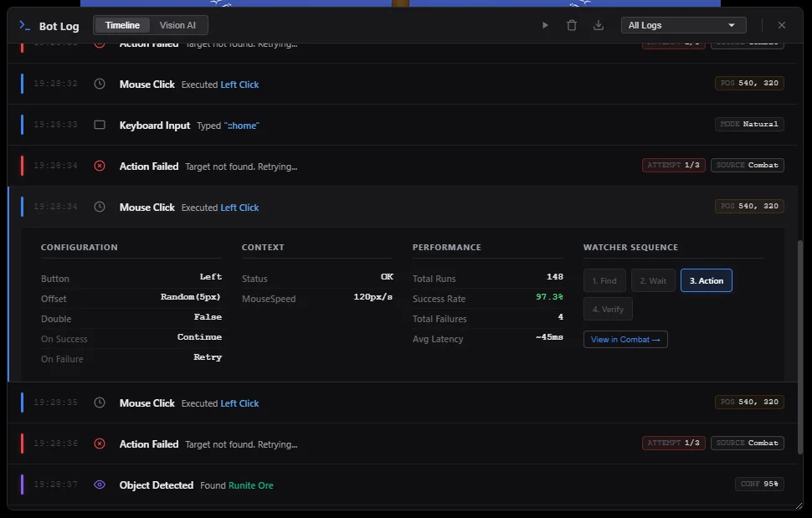Open the All Logs filter dropdown

pos(684,25)
